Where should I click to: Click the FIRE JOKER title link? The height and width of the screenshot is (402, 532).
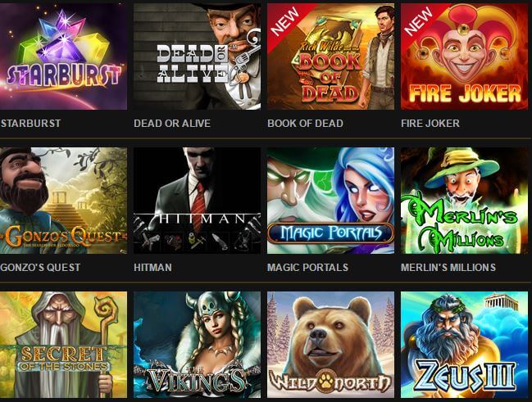[x=430, y=124]
